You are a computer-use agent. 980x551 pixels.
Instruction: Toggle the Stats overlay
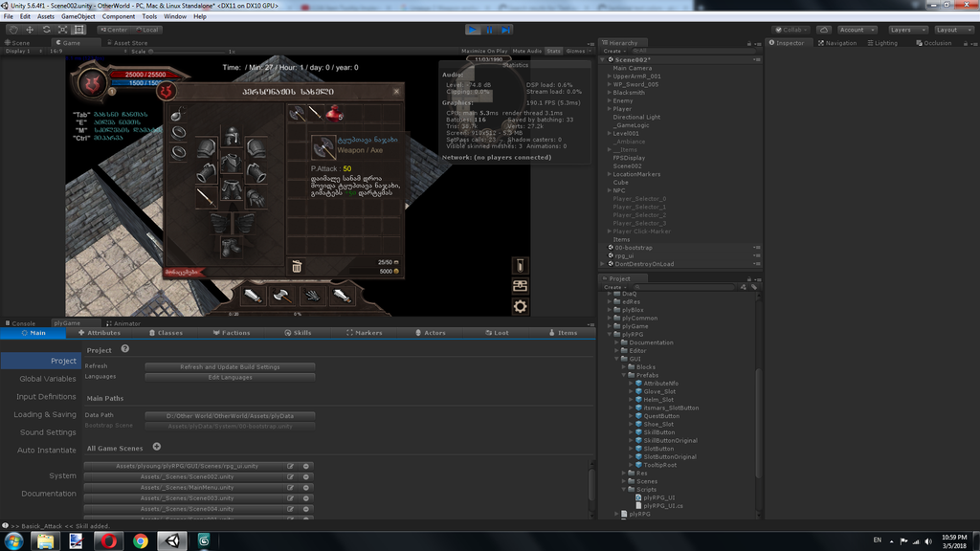tap(554, 52)
